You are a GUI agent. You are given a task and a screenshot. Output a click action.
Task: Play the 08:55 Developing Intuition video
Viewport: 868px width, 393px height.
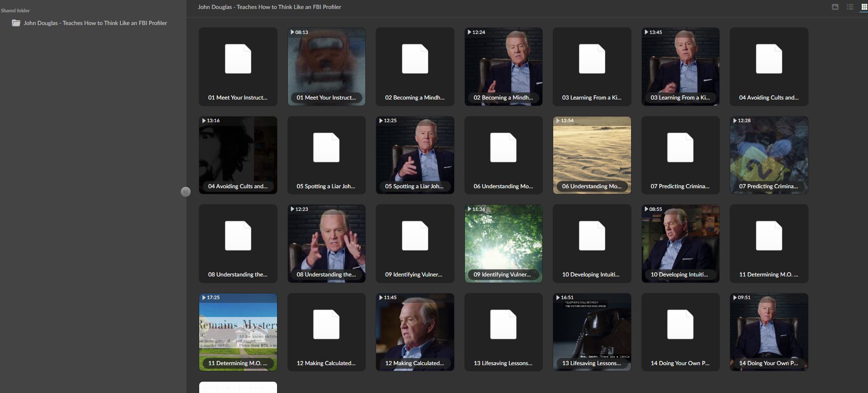pos(681,243)
